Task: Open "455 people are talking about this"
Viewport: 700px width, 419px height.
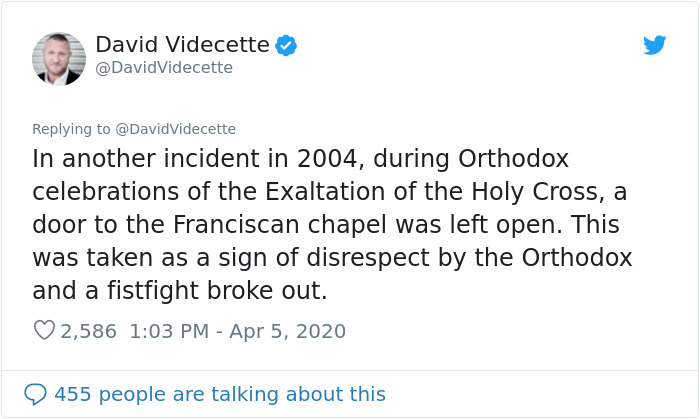Action: coord(219,393)
